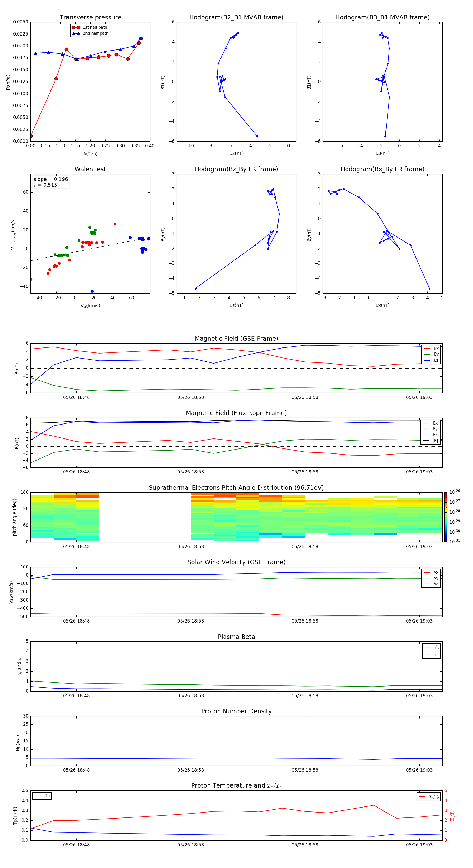Click the "2nd half path" legend entry
The height and width of the screenshot is (868, 473).
(x=90, y=33)
